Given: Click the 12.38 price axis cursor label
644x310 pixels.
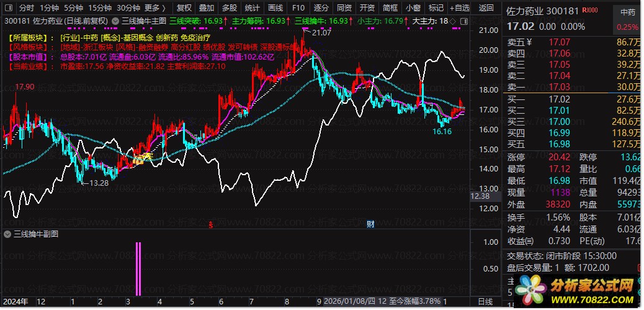Looking at the screenshot, I should (480, 196).
